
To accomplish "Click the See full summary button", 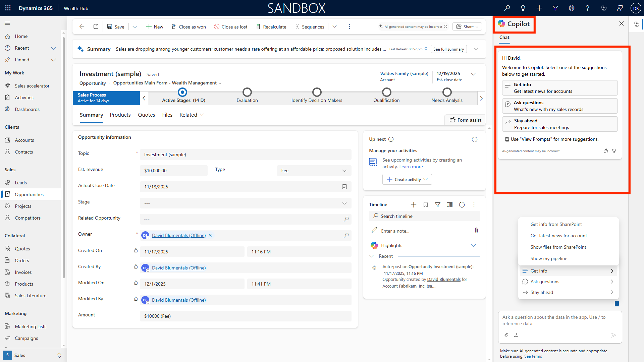I will [448, 49].
